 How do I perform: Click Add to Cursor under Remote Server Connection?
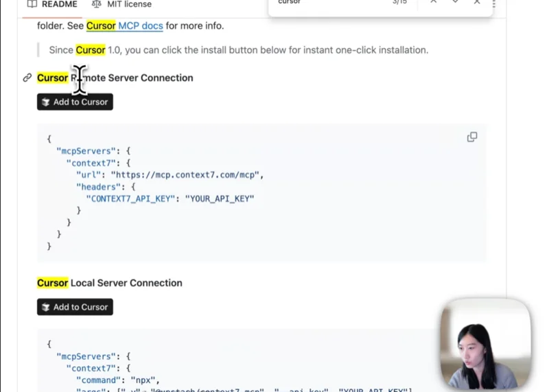pos(75,102)
